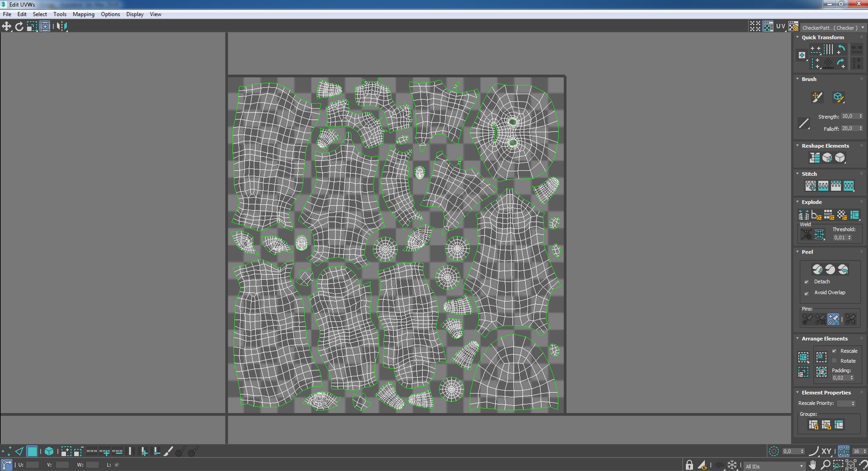The image size is (868, 471).
Task: Select the Rotate tool in top toolbar
Action: tap(19, 26)
